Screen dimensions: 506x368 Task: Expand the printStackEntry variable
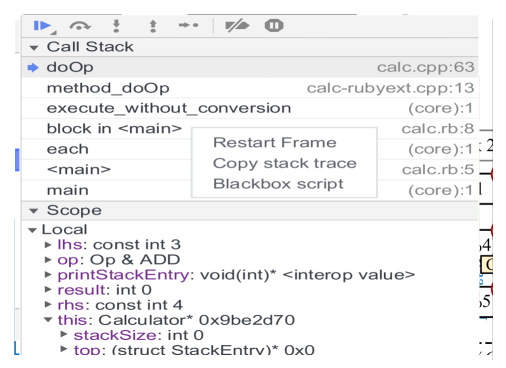point(48,275)
